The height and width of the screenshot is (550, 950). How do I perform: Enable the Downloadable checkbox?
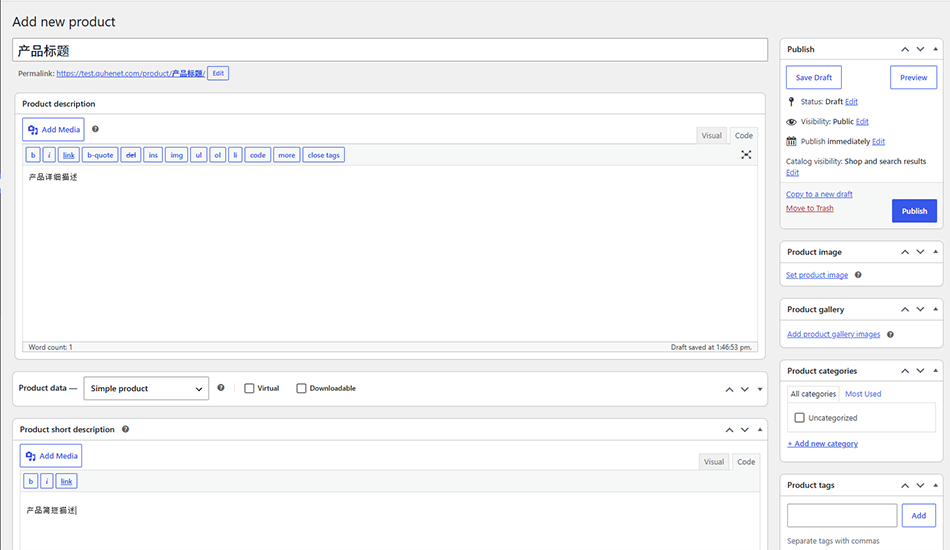(301, 388)
